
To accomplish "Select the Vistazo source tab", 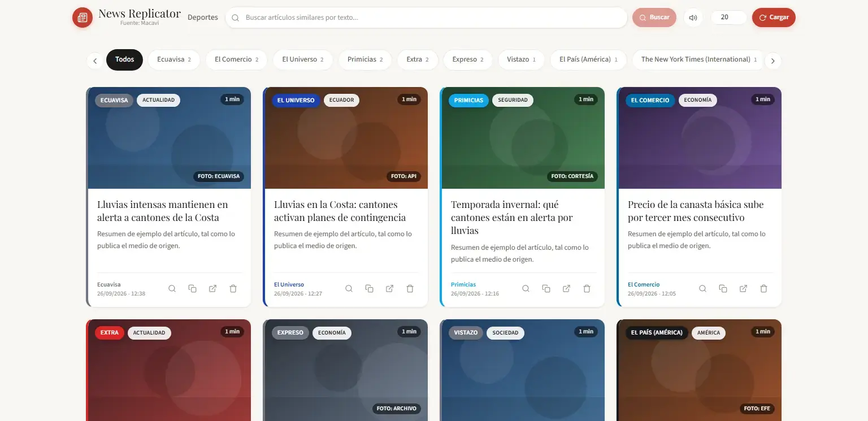I will 521,60.
